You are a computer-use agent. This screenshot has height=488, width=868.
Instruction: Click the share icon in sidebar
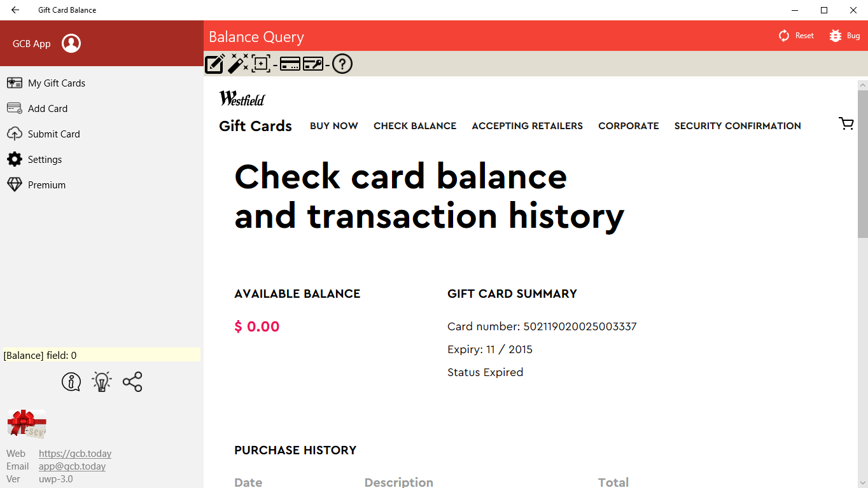point(132,382)
